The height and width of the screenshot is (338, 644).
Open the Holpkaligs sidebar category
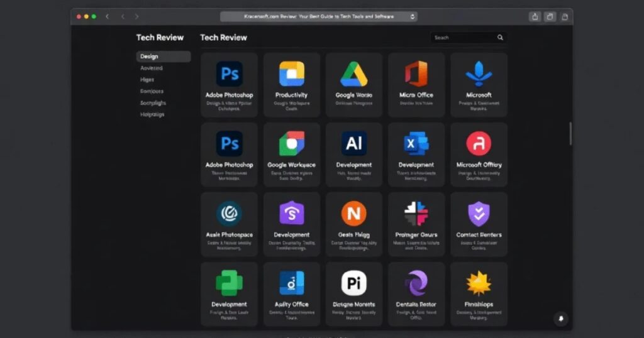[x=152, y=114]
